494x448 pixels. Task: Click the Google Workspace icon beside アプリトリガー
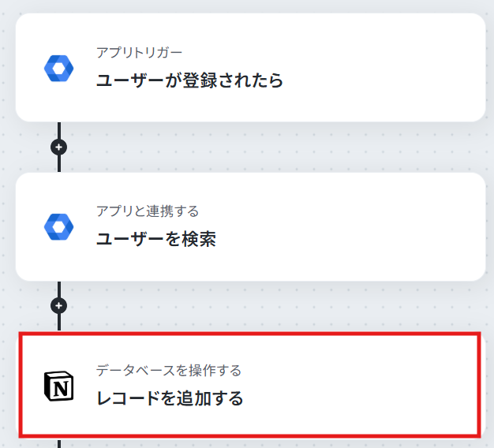click(x=59, y=69)
